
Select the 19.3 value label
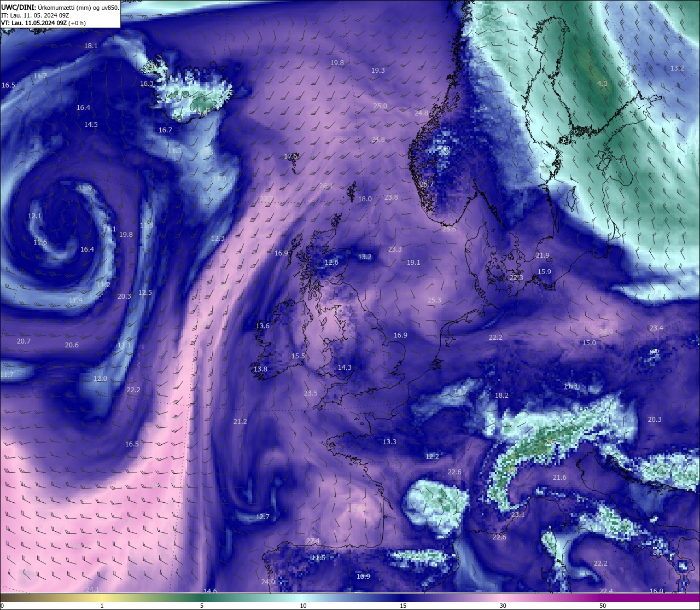coord(378,71)
